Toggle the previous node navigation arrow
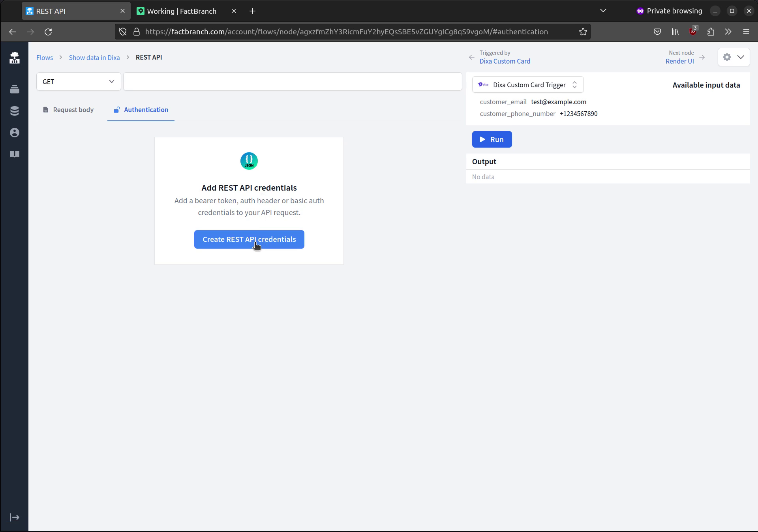The image size is (758, 532). click(472, 57)
